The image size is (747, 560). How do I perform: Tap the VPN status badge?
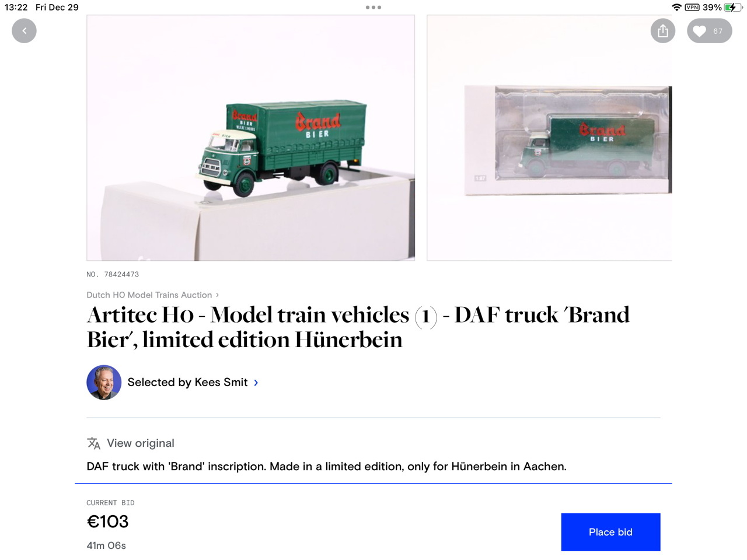(x=692, y=8)
